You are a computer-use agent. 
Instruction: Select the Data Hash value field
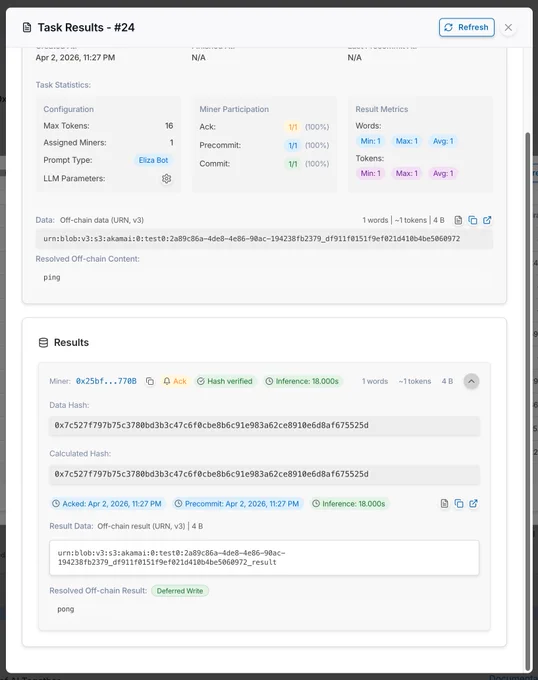[x=264, y=425]
